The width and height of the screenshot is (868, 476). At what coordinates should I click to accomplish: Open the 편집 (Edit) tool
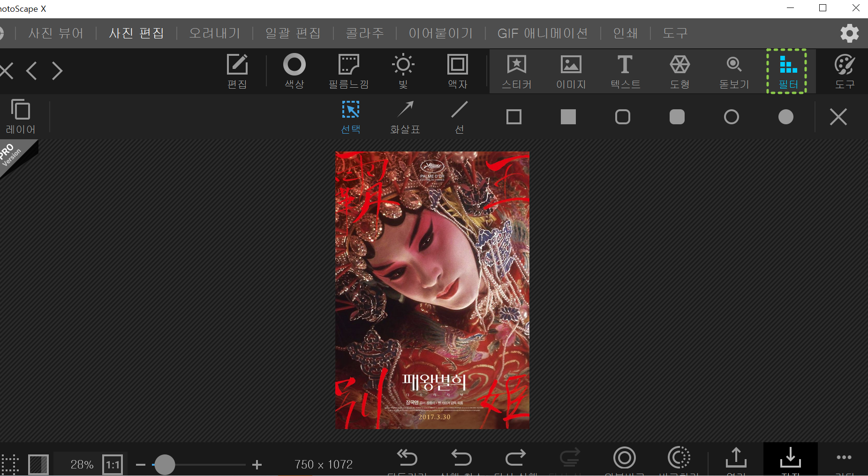237,71
